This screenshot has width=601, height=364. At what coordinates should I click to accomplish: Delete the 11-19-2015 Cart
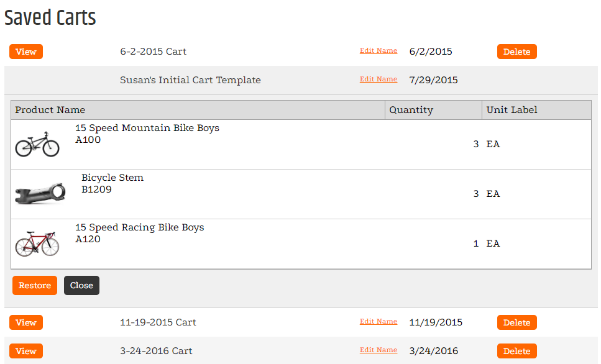pyautogui.click(x=516, y=322)
